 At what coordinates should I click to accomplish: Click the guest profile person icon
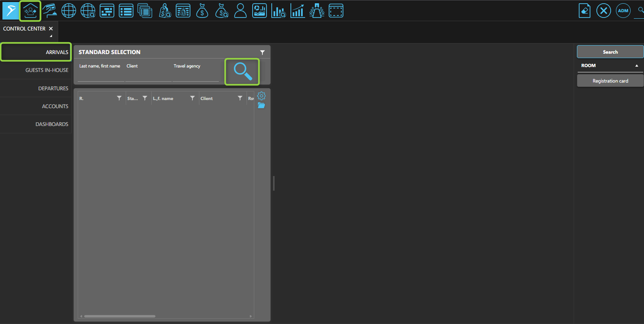(x=240, y=11)
